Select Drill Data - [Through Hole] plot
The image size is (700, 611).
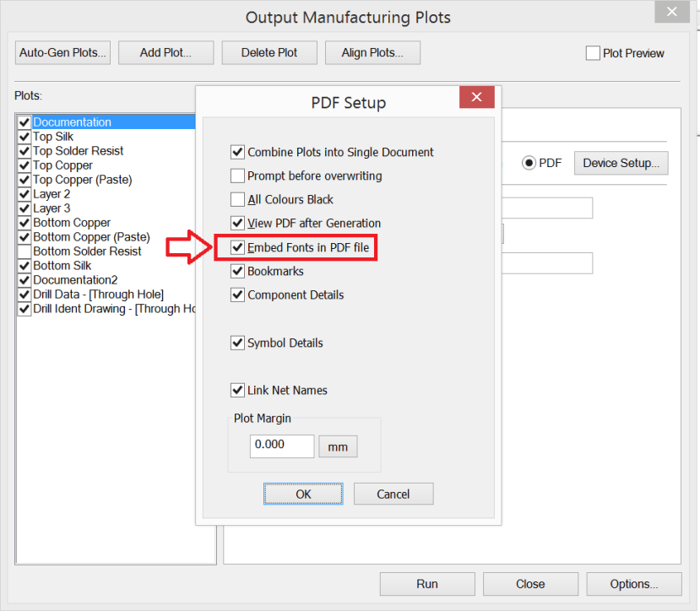pyautogui.click(x=98, y=295)
